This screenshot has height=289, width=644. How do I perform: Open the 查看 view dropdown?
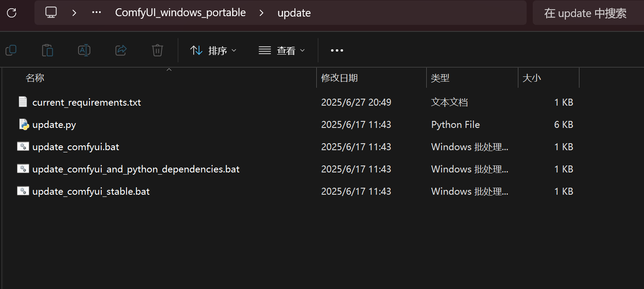282,51
